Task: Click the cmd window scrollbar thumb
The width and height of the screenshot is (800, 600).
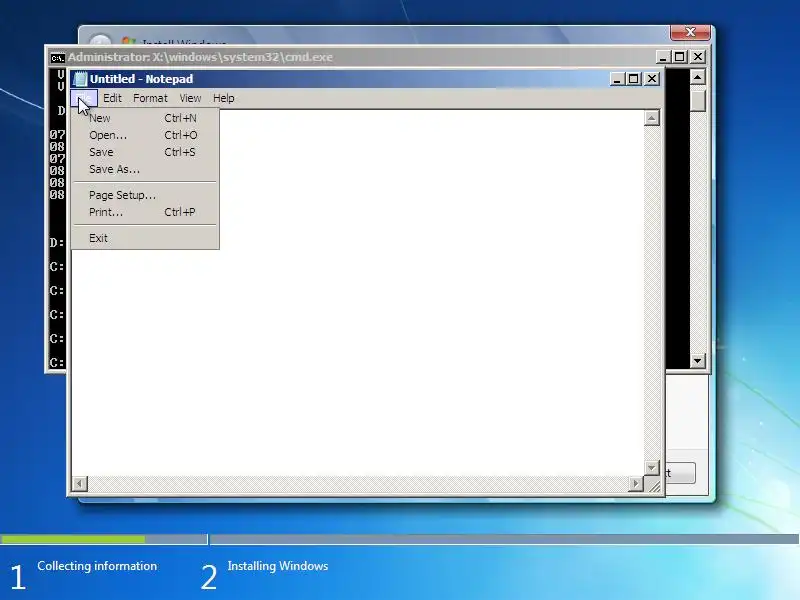Action: coord(697,99)
